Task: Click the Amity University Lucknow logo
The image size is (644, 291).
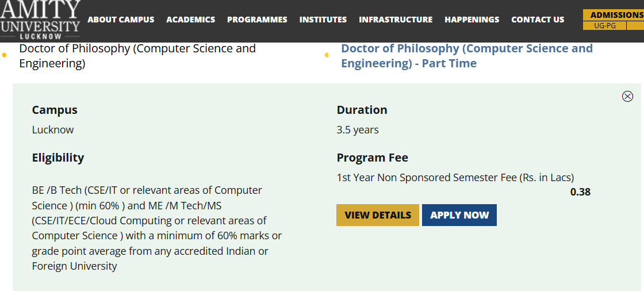Action: click(x=40, y=19)
